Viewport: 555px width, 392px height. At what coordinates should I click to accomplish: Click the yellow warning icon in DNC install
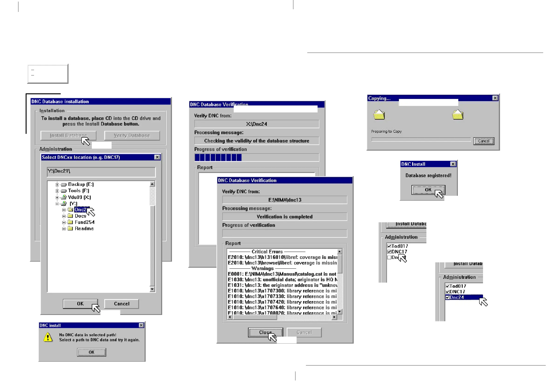[48, 337]
